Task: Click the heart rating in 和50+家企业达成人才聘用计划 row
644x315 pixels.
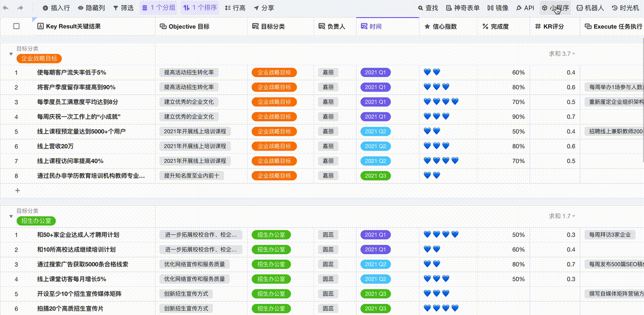Action: (441, 235)
